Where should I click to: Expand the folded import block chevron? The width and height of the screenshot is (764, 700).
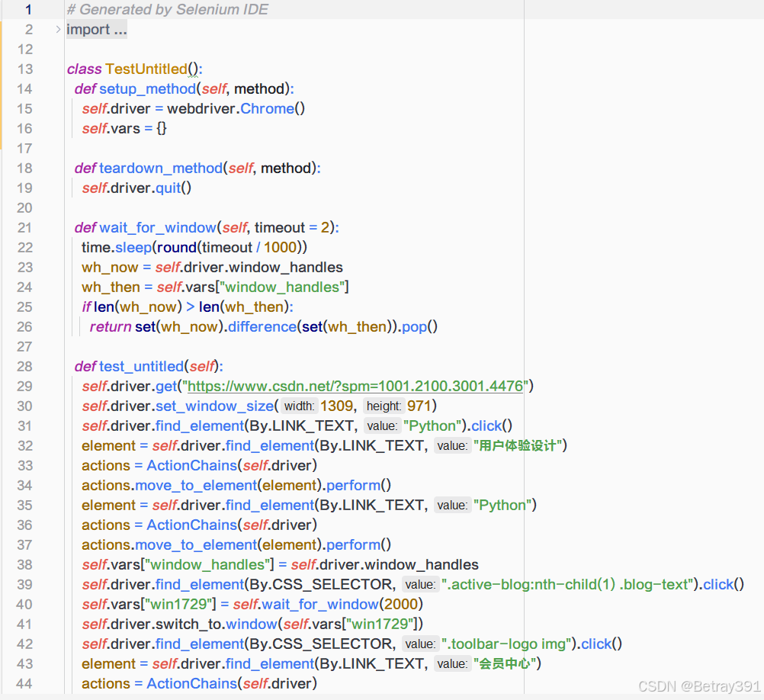pos(58,29)
